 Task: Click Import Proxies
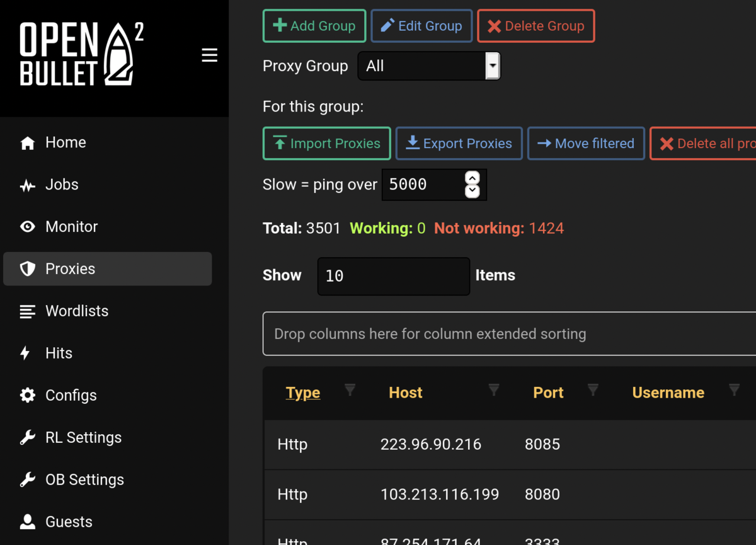(x=327, y=144)
